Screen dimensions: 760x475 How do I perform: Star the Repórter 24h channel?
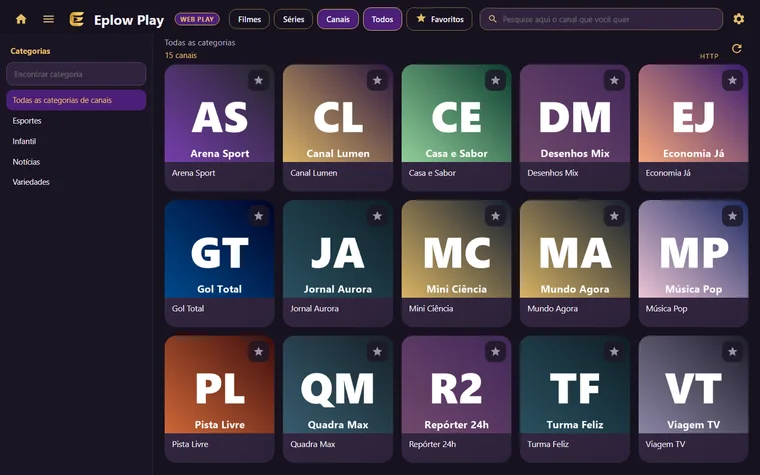pos(495,352)
